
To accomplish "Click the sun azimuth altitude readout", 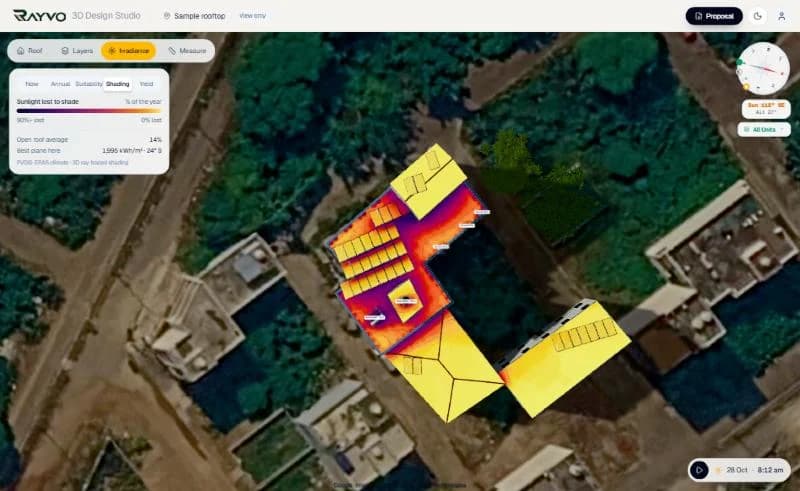I will click(766, 109).
